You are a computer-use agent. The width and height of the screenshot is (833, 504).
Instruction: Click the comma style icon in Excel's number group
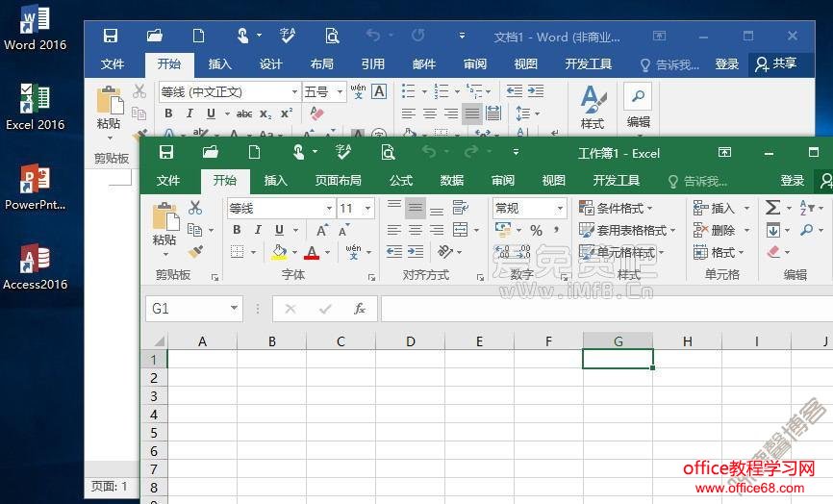click(x=557, y=230)
